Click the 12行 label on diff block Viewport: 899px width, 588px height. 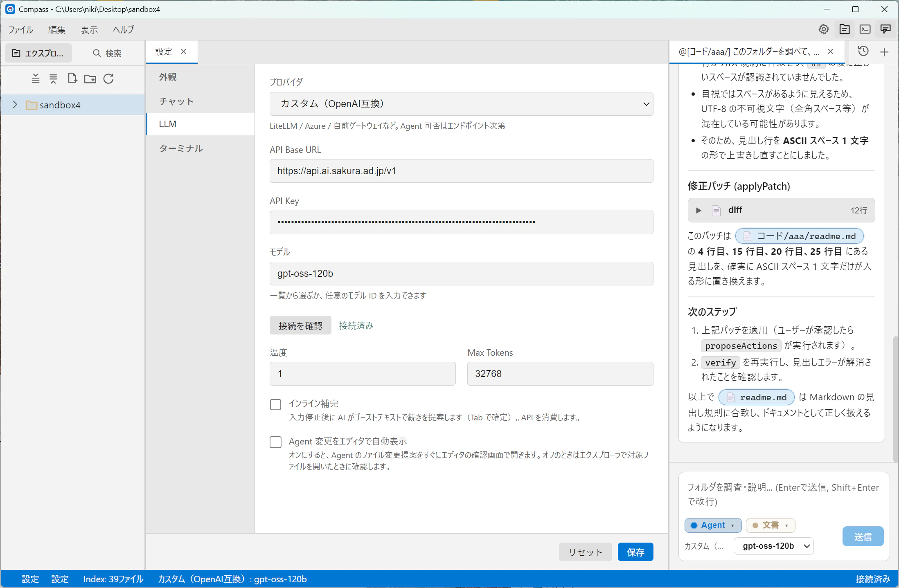point(858,210)
